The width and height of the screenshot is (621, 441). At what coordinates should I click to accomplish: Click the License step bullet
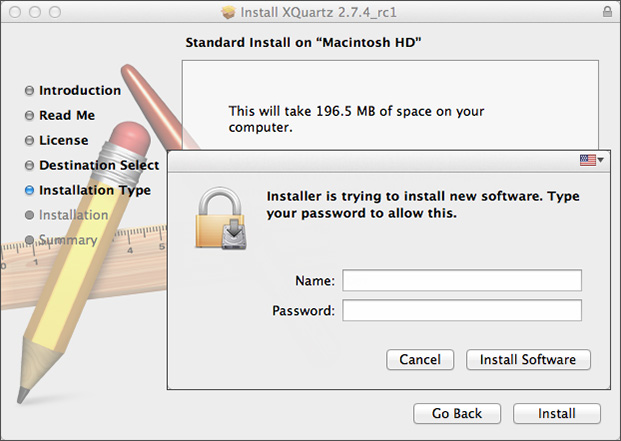point(29,141)
